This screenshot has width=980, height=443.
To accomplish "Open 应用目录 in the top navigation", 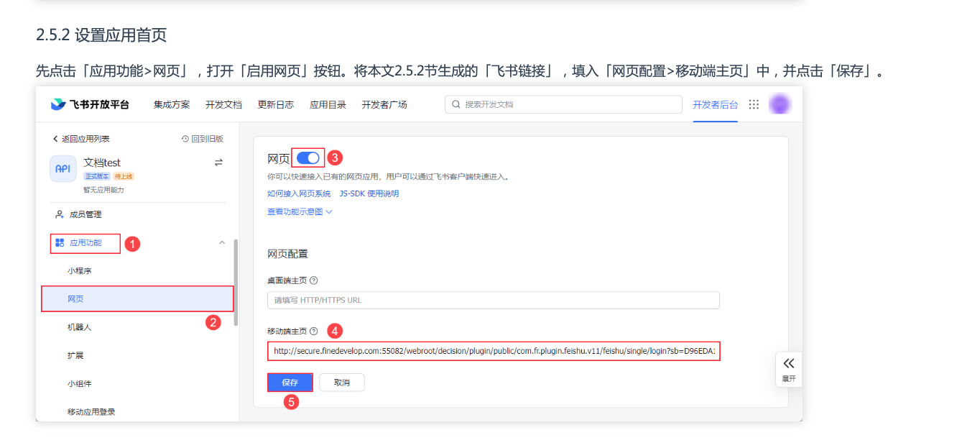I will 328,104.
